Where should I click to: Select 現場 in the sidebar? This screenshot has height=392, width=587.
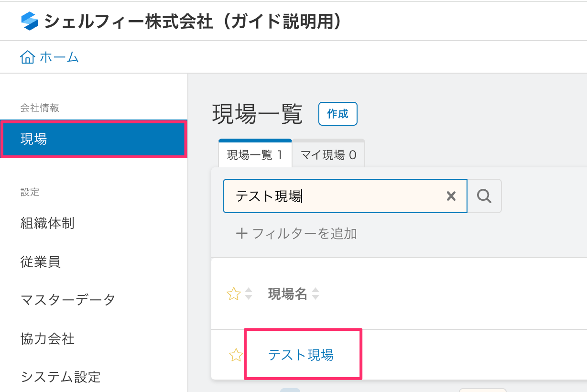coord(94,140)
